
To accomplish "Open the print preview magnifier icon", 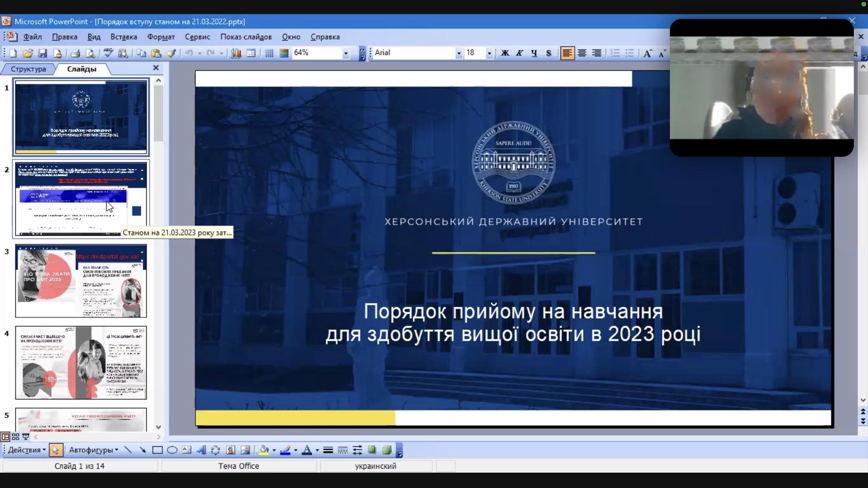I will pyautogui.click(x=90, y=53).
